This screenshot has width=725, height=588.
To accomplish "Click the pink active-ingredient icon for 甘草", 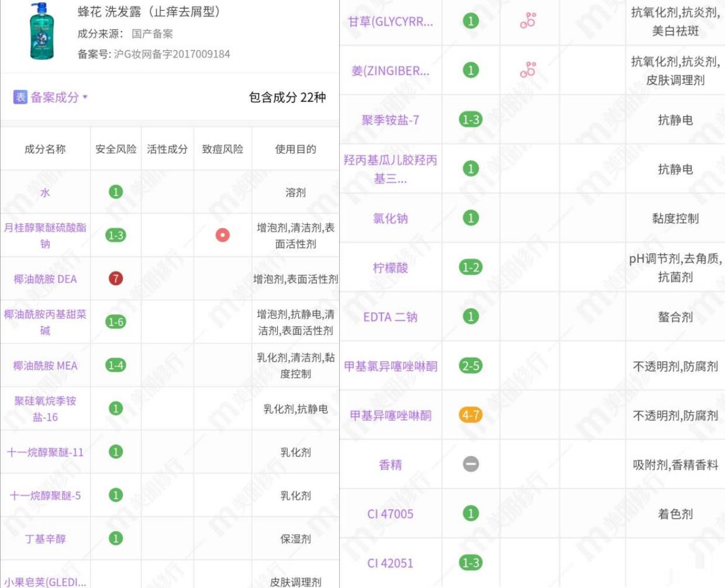I will pyautogui.click(x=528, y=20).
